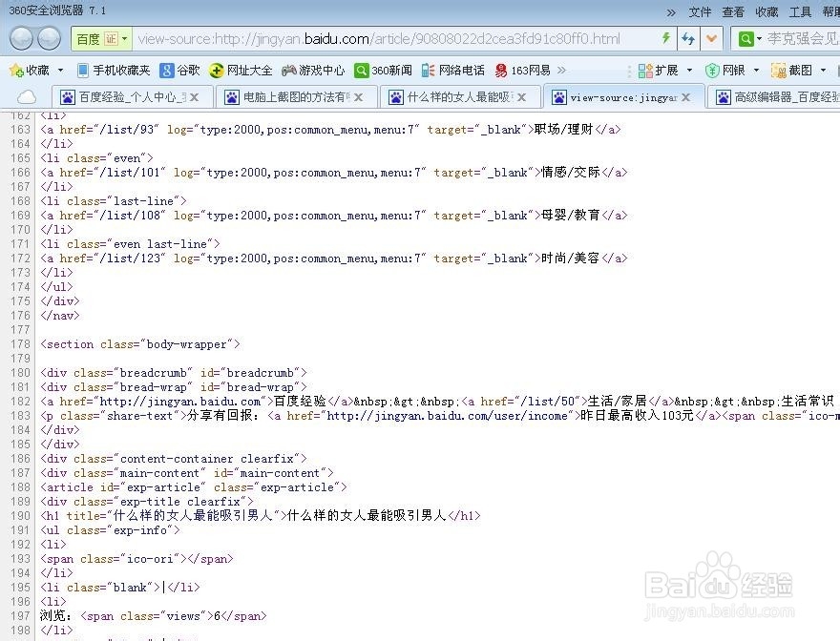This screenshot has width=840, height=641.
Task: Open the 163网易 bookmark
Action: tap(523, 71)
